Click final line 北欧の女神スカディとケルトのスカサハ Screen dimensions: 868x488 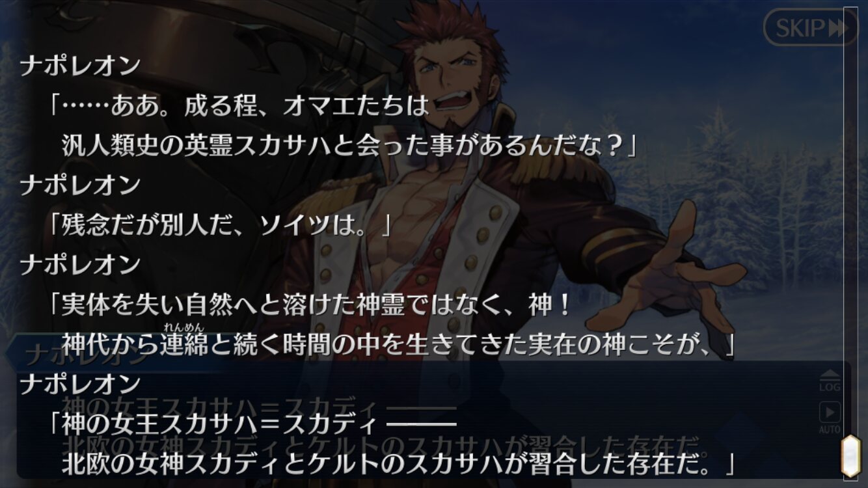[398, 464]
